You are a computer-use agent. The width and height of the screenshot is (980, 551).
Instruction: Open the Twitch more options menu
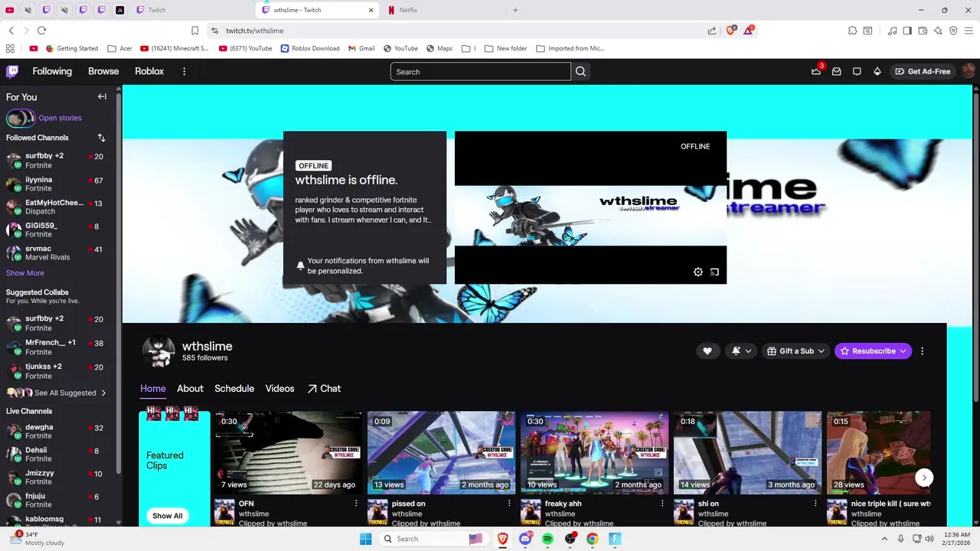click(x=184, y=71)
